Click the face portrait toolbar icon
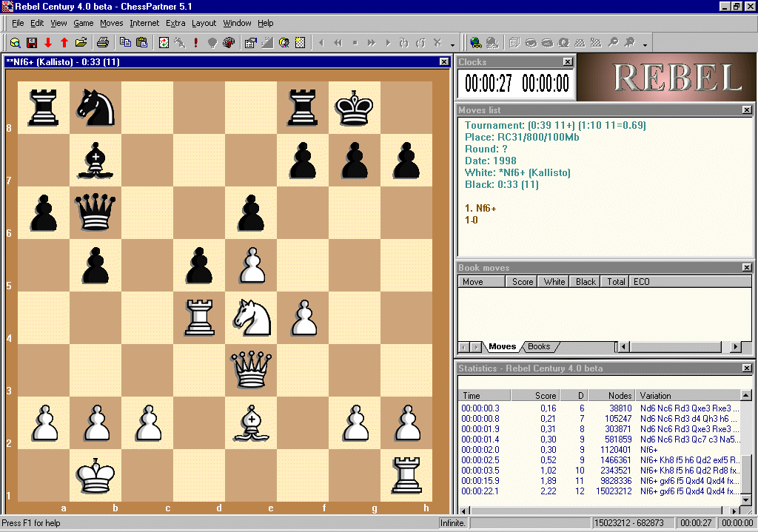 (x=284, y=43)
